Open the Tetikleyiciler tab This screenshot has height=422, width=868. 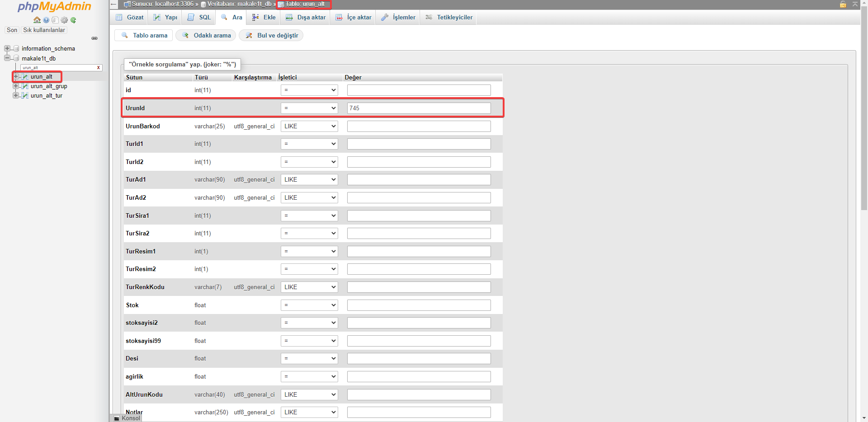coord(448,17)
